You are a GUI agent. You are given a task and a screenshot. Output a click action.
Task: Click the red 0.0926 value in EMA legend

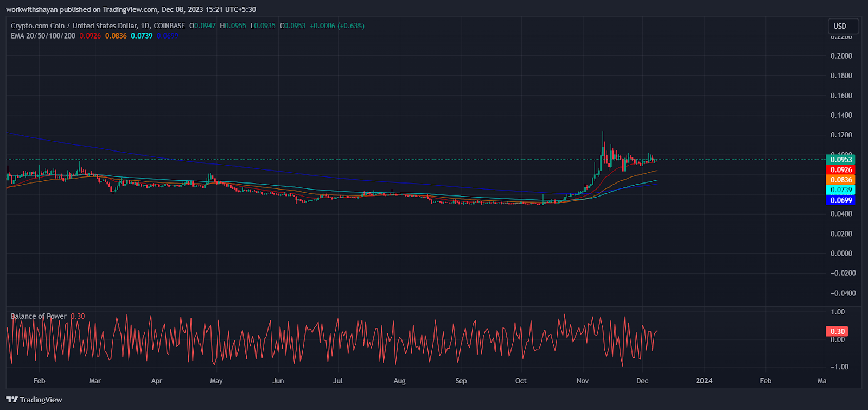tap(90, 36)
